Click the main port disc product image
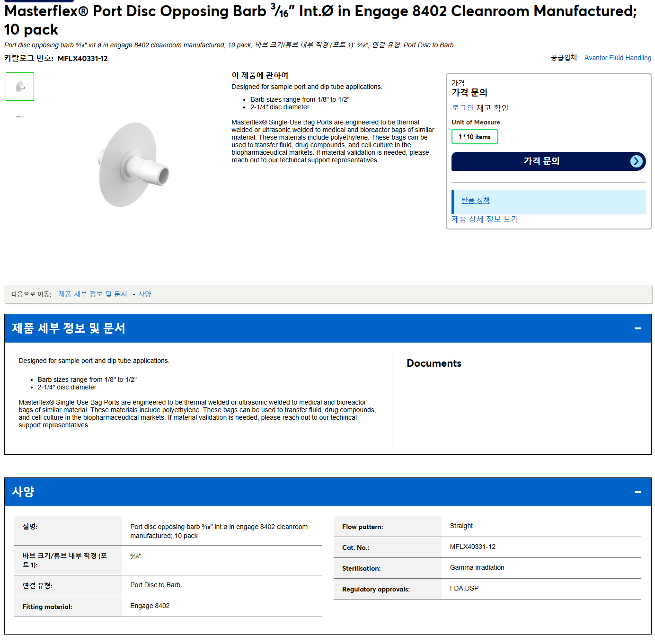Image resolution: width=655 pixels, height=644 pixels. 133,165
